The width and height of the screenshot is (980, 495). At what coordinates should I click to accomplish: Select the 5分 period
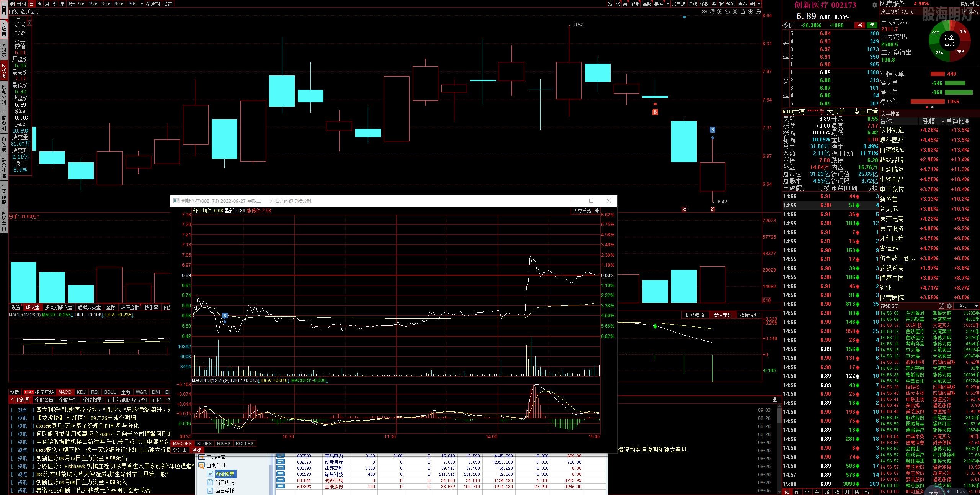tap(82, 4)
